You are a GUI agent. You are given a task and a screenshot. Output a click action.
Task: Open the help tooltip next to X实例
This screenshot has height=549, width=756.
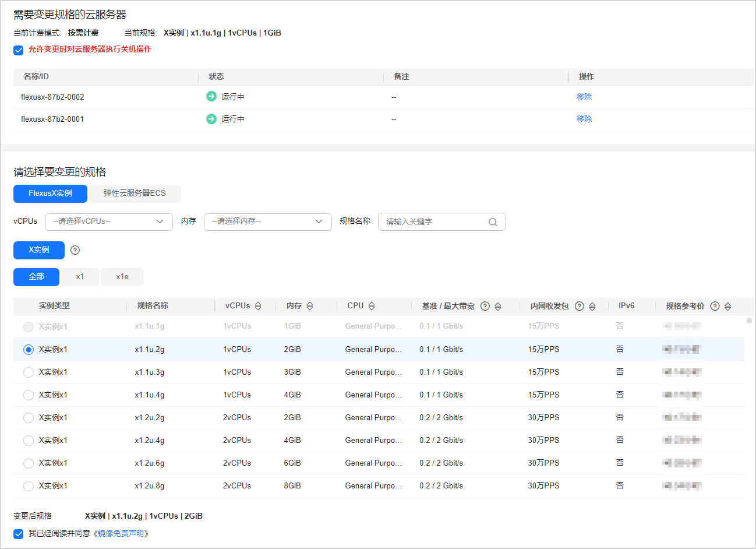coord(75,250)
